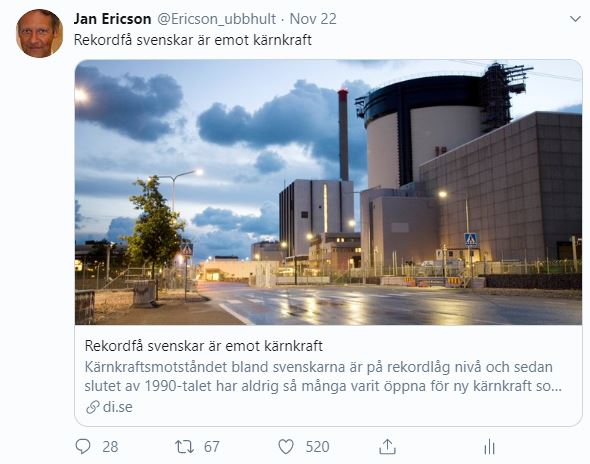The width and height of the screenshot is (590, 464).
Task: View tweet analytics bar chart icon
Action: coord(489,447)
